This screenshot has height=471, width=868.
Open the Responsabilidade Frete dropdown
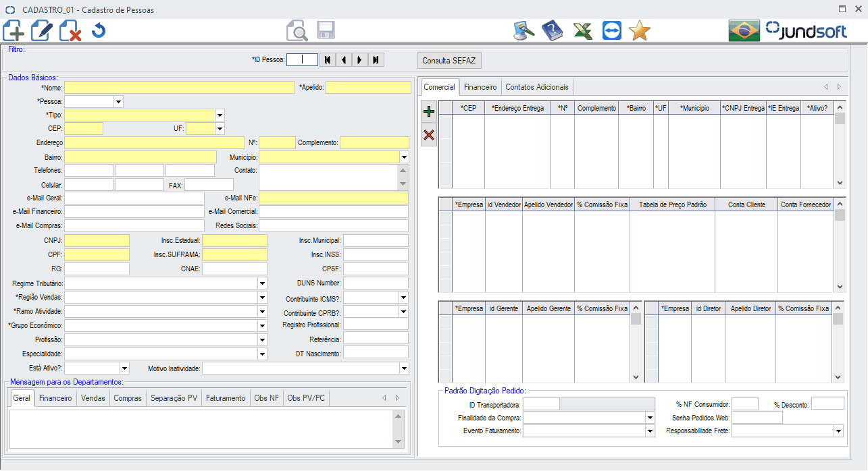coord(838,431)
